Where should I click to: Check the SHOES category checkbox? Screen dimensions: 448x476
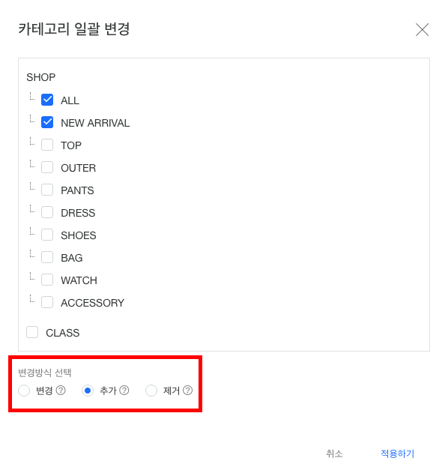click(x=47, y=235)
